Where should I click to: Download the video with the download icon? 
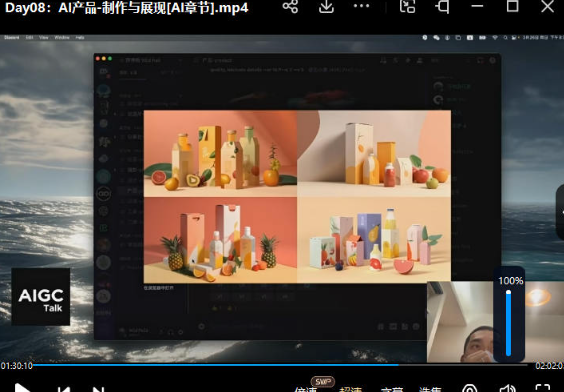pos(326,6)
